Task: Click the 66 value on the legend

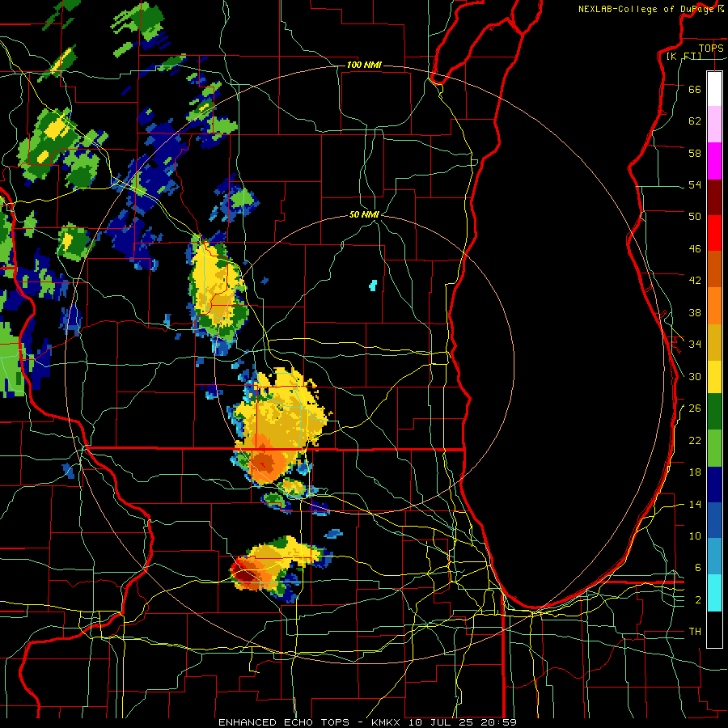Action: coord(695,89)
